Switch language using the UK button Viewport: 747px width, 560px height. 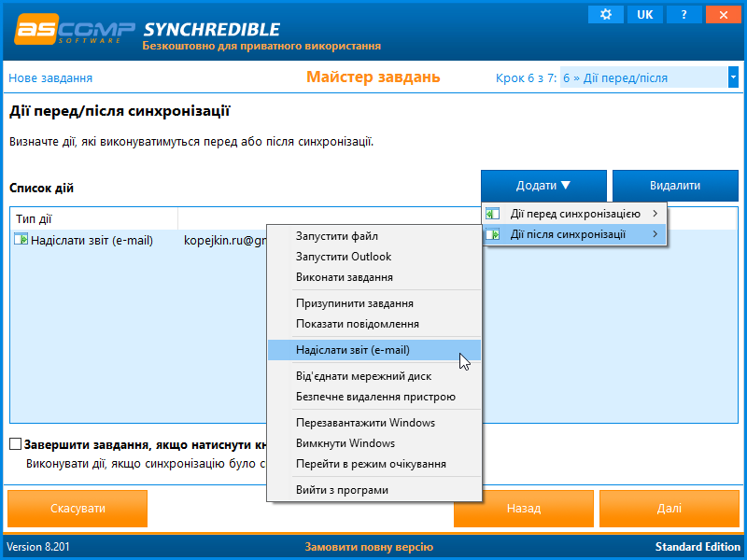pyautogui.click(x=644, y=15)
